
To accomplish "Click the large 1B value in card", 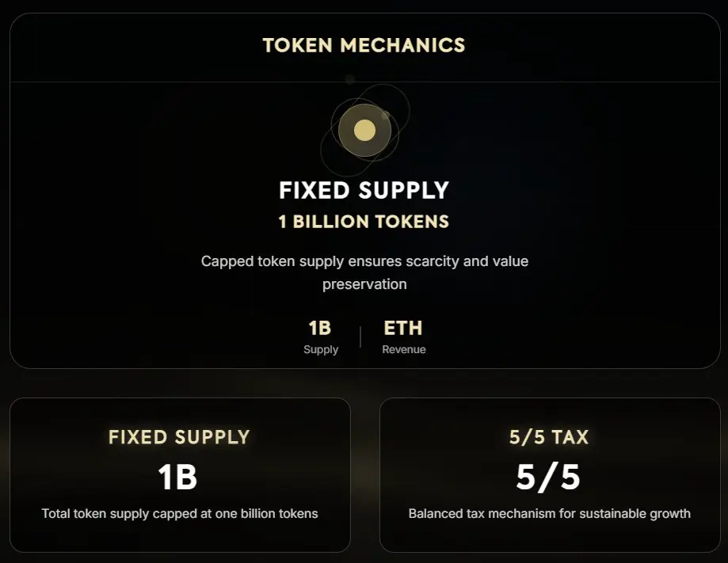I will pos(177,477).
